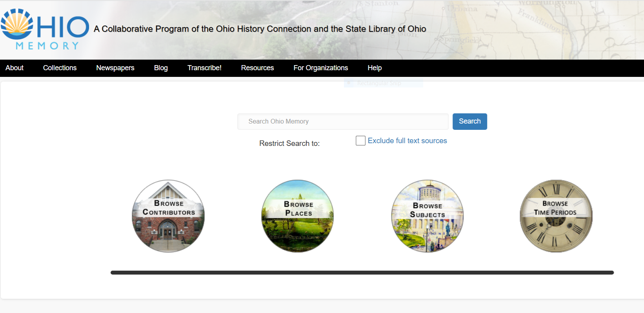Screen dimensions: 644x313
Task: Open the Browse Places landscape circle
Action: click(x=298, y=216)
